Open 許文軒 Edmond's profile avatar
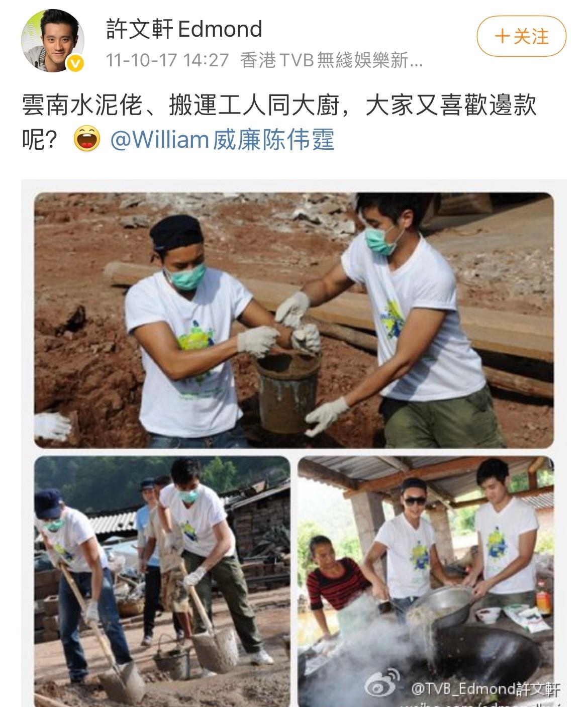This screenshot has width=588, height=707. point(53,41)
